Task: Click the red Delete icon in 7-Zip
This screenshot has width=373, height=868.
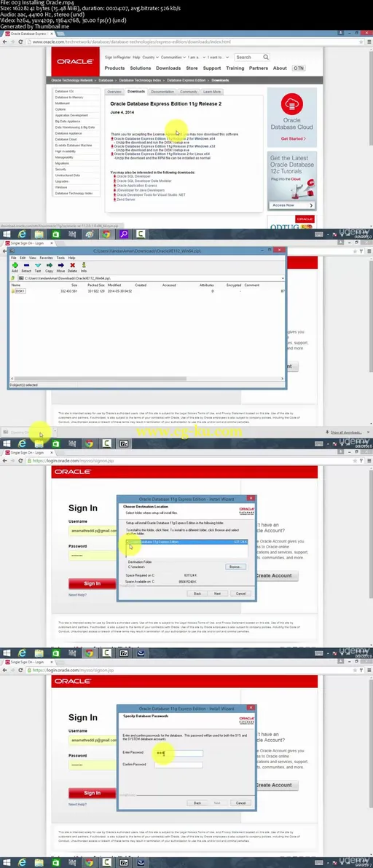Action: point(73,266)
